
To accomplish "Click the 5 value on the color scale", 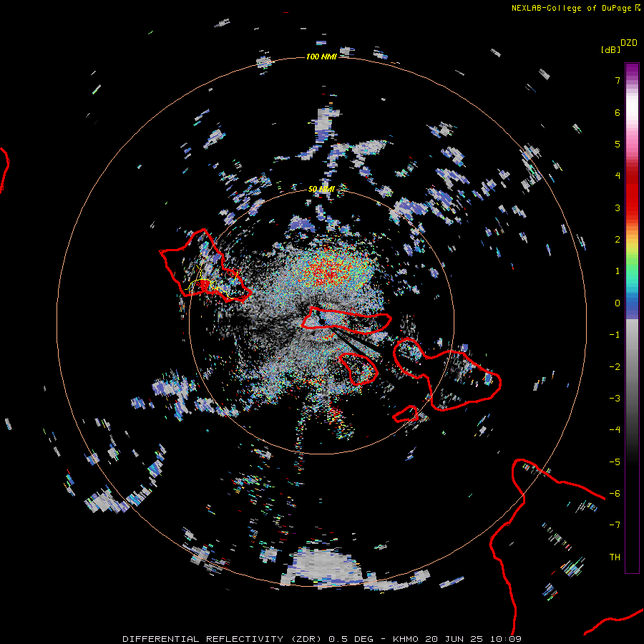I will coord(618,144).
